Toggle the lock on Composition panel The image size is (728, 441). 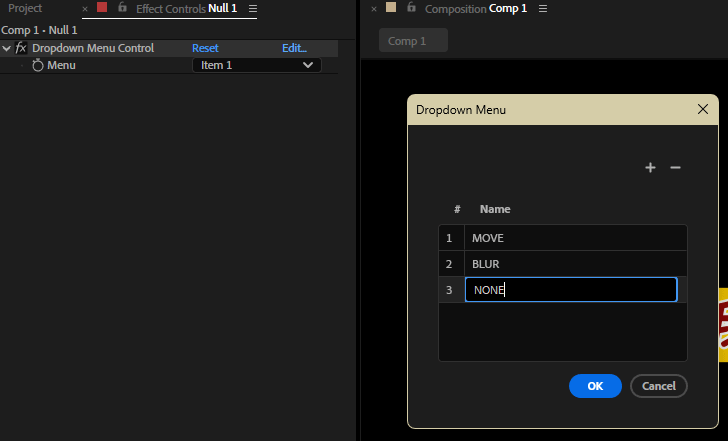click(x=411, y=8)
